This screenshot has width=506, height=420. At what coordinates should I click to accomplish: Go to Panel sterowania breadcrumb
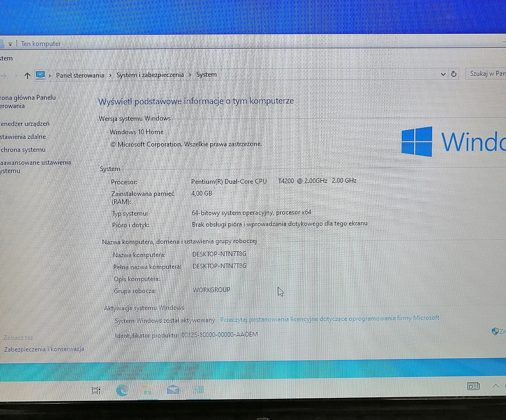(x=80, y=75)
